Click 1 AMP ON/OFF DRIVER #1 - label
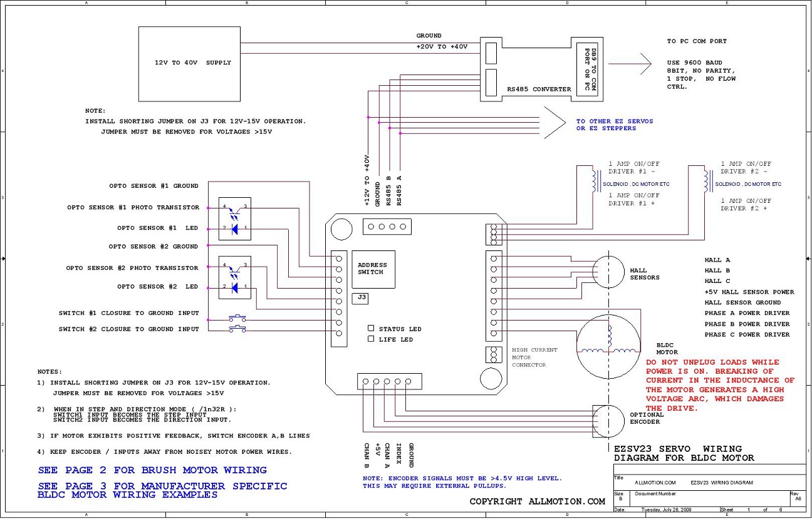 pyautogui.click(x=634, y=167)
